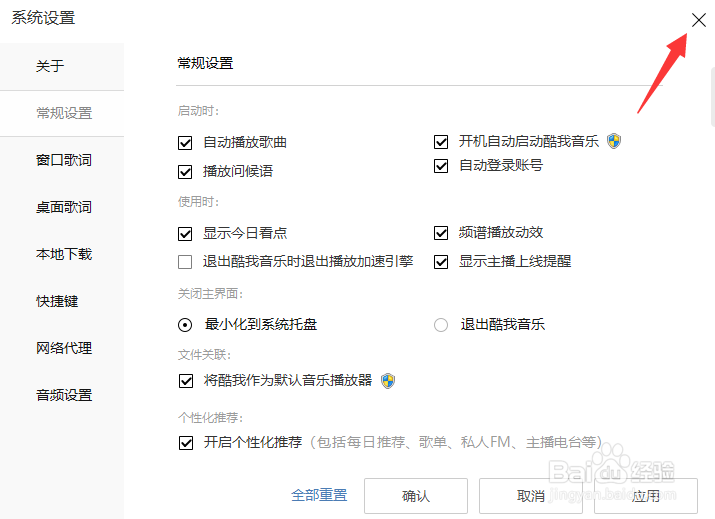
Task: Go to 音频设置 page
Action: coord(62,395)
